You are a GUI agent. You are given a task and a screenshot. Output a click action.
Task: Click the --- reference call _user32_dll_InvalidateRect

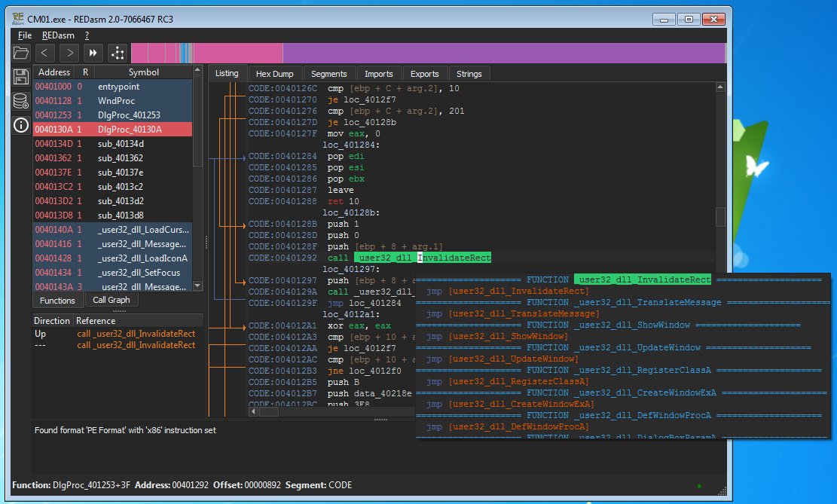136,345
